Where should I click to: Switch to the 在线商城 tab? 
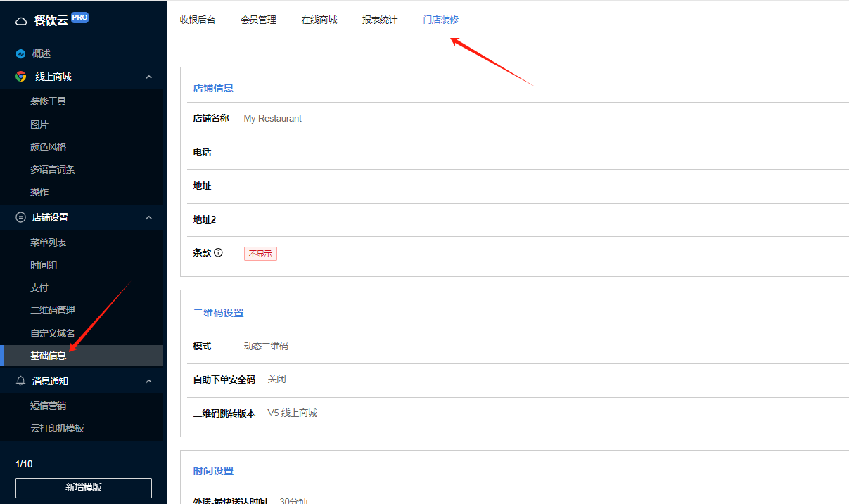[x=319, y=20]
